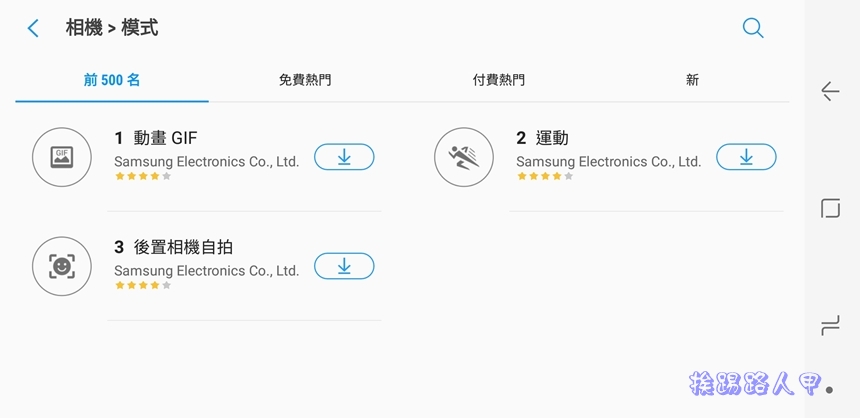Download the 動畫 GIF mode
The height and width of the screenshot is (418, 860).
pyautogui.click(x=344, y=157)
